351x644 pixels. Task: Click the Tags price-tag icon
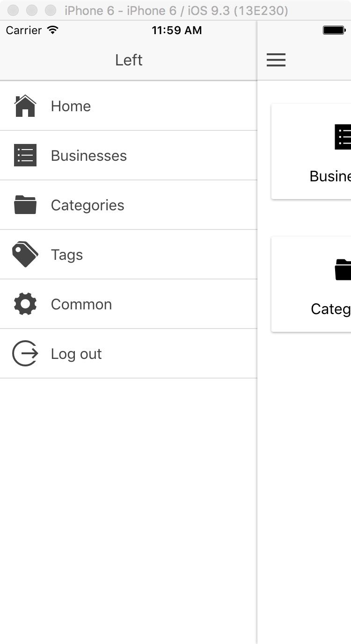point(25,255)
